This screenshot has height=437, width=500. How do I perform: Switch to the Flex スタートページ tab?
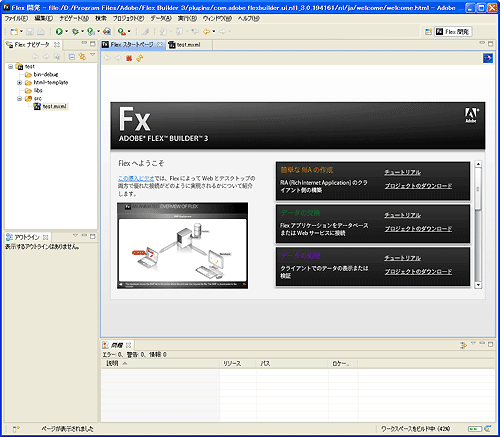132,45
